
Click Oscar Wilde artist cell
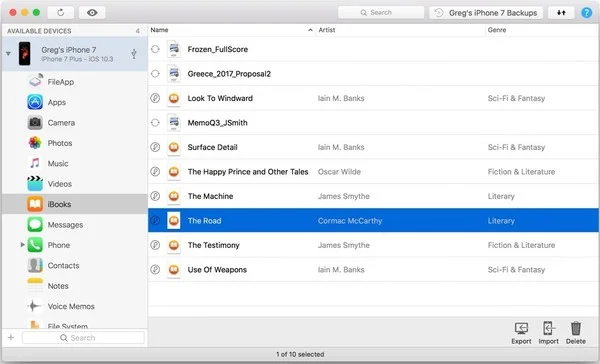(339, 172)
